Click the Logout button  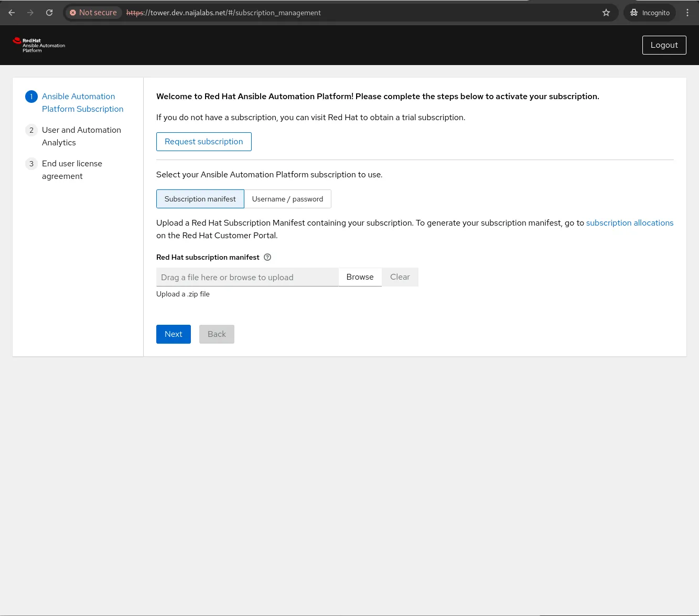(x=664, y=45)
